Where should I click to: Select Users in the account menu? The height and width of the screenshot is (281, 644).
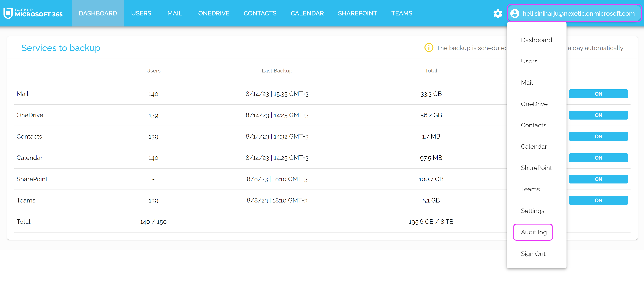(x=536, y=61)
